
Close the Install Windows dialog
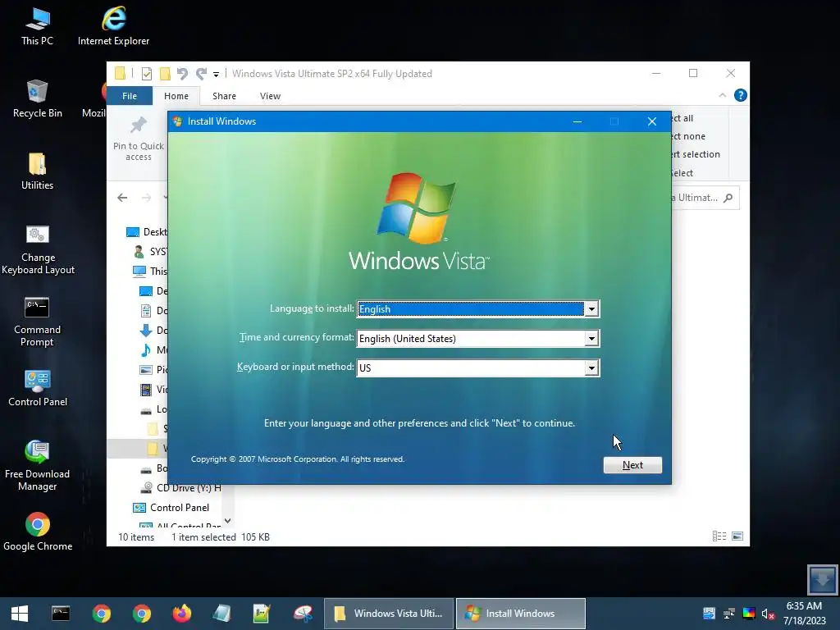652,121
